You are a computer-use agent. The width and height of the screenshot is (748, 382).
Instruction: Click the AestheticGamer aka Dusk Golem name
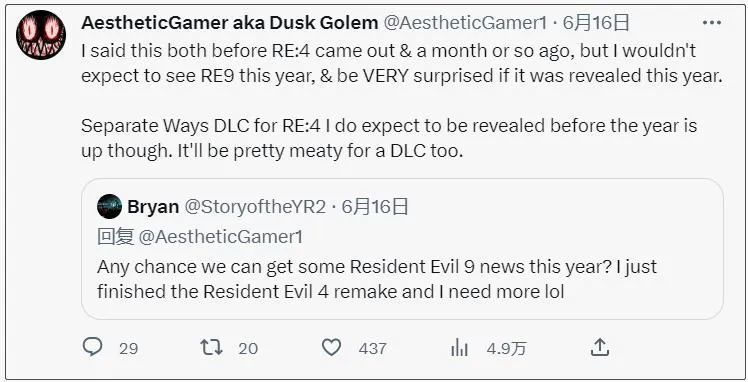229,22
